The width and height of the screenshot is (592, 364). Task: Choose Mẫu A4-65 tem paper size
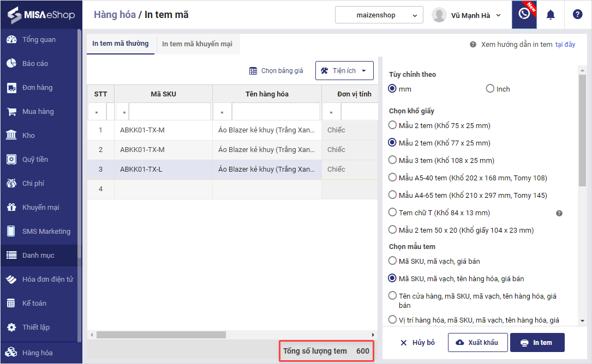[393, 195]
